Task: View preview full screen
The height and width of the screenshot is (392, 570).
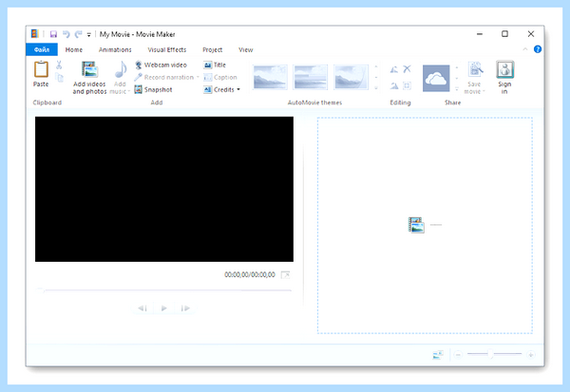Action: [x=286, y=274]
